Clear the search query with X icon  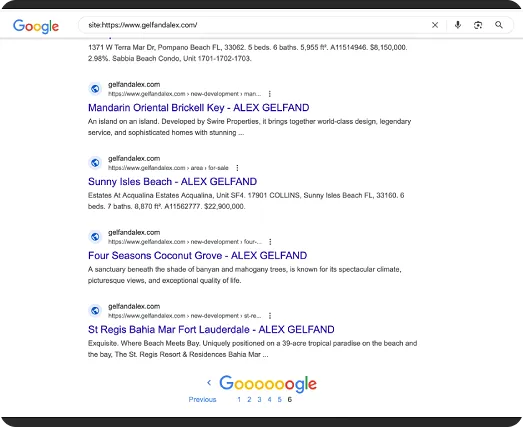(435, 25)
